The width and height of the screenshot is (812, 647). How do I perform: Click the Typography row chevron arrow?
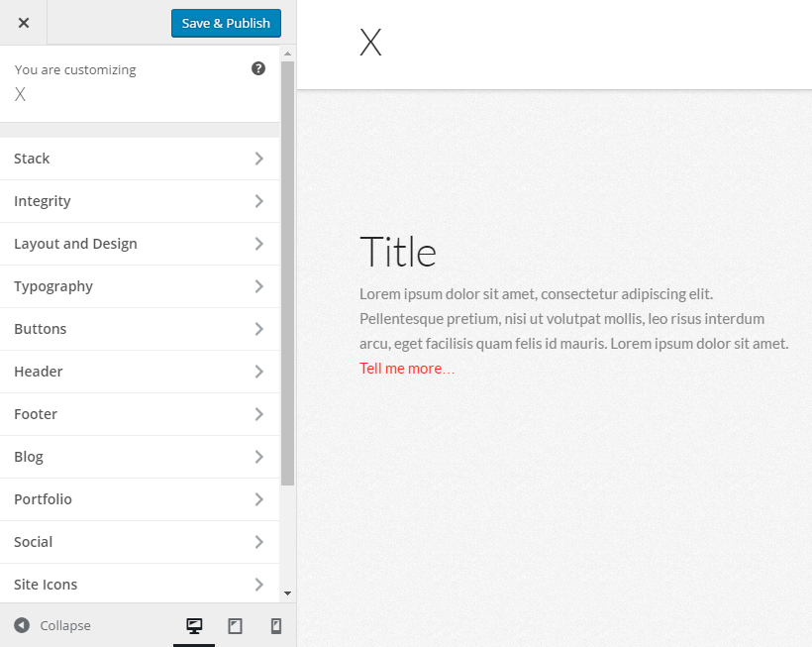[259, 286]
